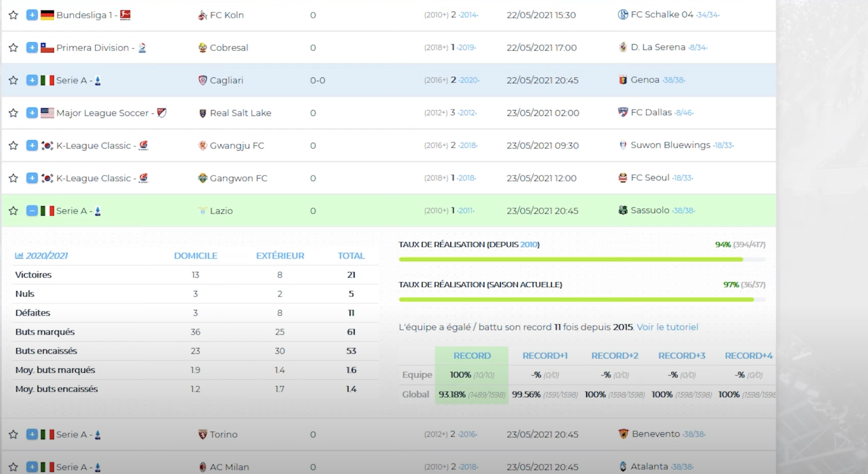The height and width of the screenshot is (474, 868).
Task: Star the Gangwon FC row
Action: click(13, 178)
